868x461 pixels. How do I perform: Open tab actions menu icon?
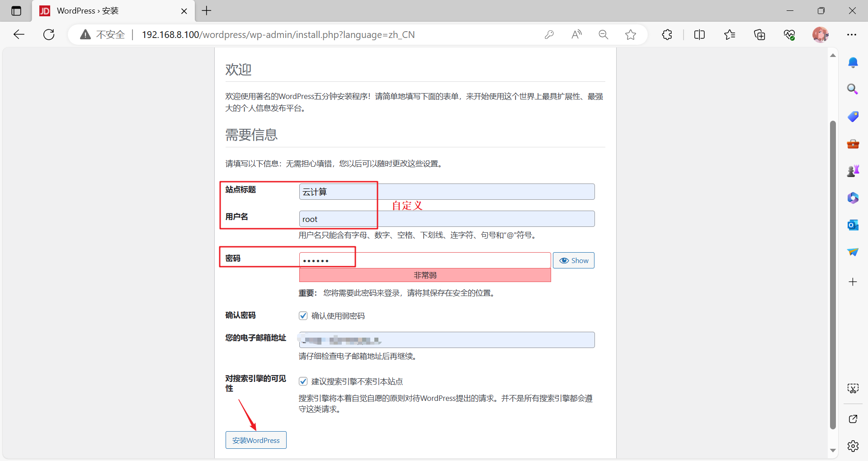16,11
